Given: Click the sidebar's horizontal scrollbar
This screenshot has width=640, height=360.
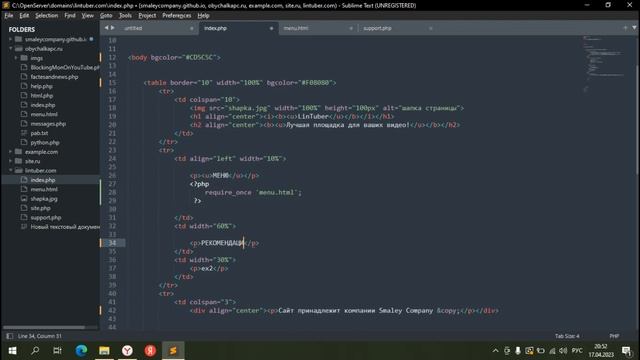Looking at the screenshot, I should tap(44, 327).
